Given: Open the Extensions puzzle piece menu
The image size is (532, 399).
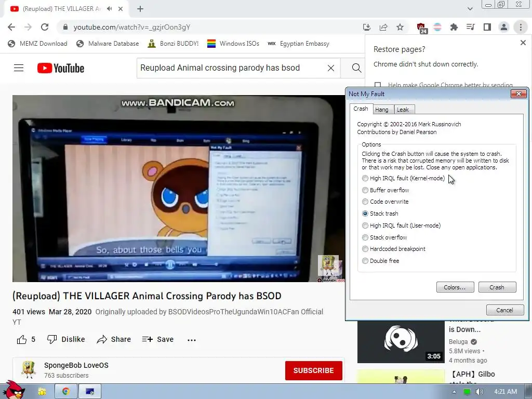Looking at the screenshot, I should tap(454, 27).
